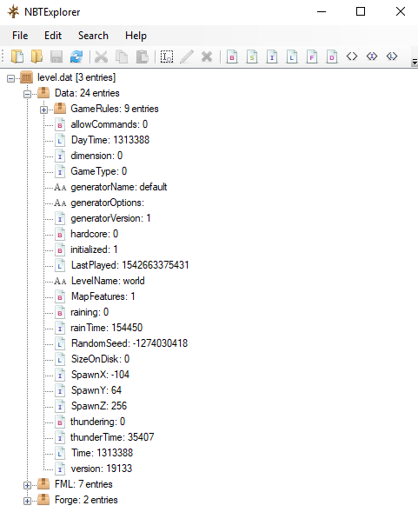Select the GameType: 0 entry

(x=99, y=171)
